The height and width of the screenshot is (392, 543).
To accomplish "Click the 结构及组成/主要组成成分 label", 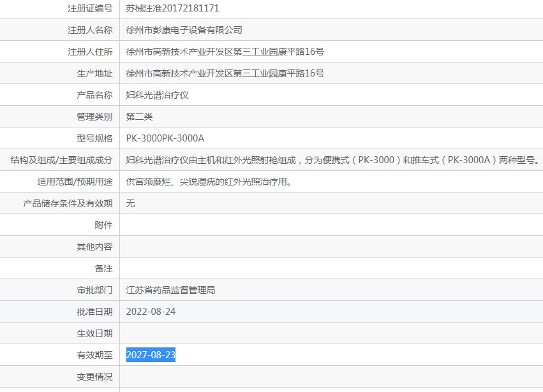I will (x=61, y=160).
